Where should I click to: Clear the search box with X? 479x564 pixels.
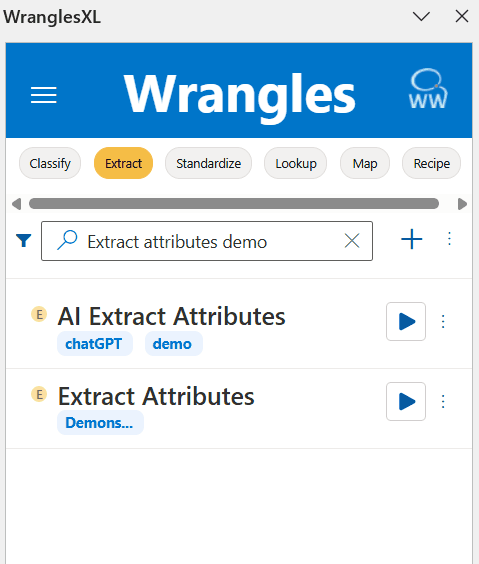pos(352,241)
